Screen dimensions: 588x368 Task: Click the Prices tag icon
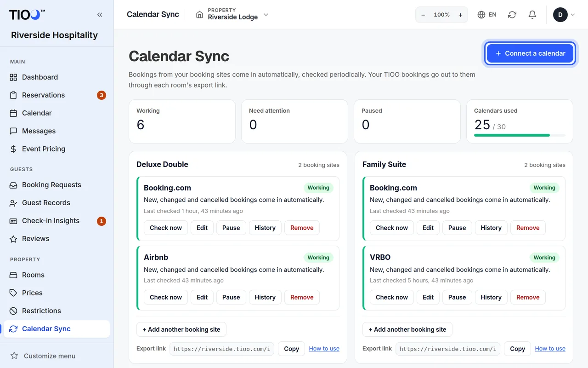13,293
